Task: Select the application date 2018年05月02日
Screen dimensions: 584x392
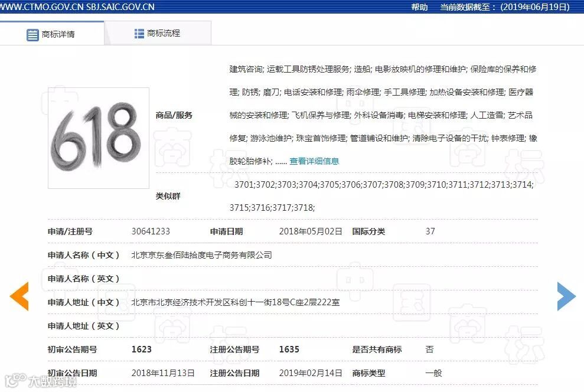Action: (310, 231)
